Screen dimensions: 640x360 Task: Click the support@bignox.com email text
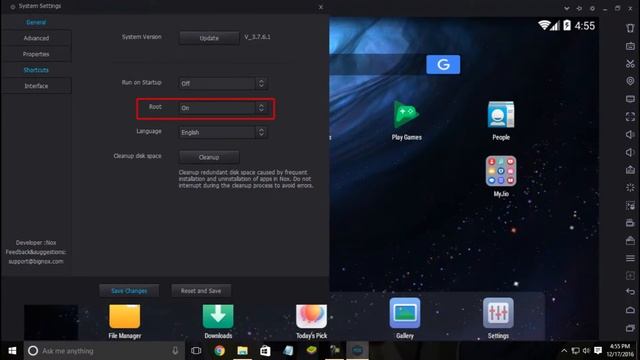(36, 261)
